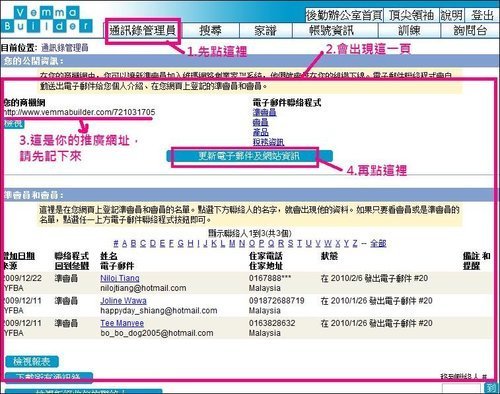
Task: Click 登出 to log out
Action: [x=482, y=15]
